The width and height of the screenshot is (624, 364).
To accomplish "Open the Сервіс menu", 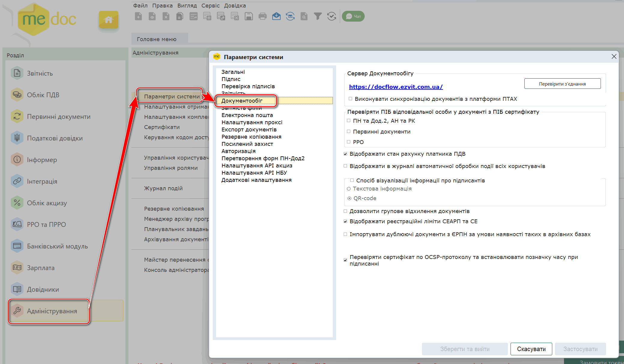I will [210, 5].
